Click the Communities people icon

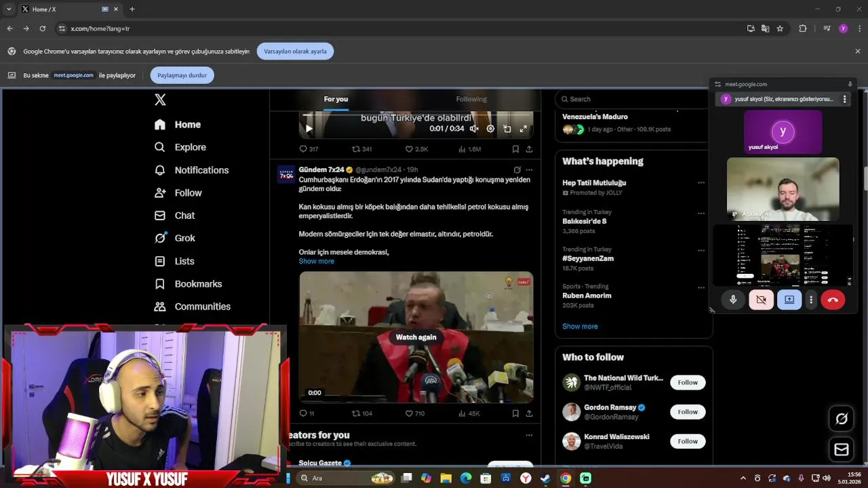click(x=160, y=306)
